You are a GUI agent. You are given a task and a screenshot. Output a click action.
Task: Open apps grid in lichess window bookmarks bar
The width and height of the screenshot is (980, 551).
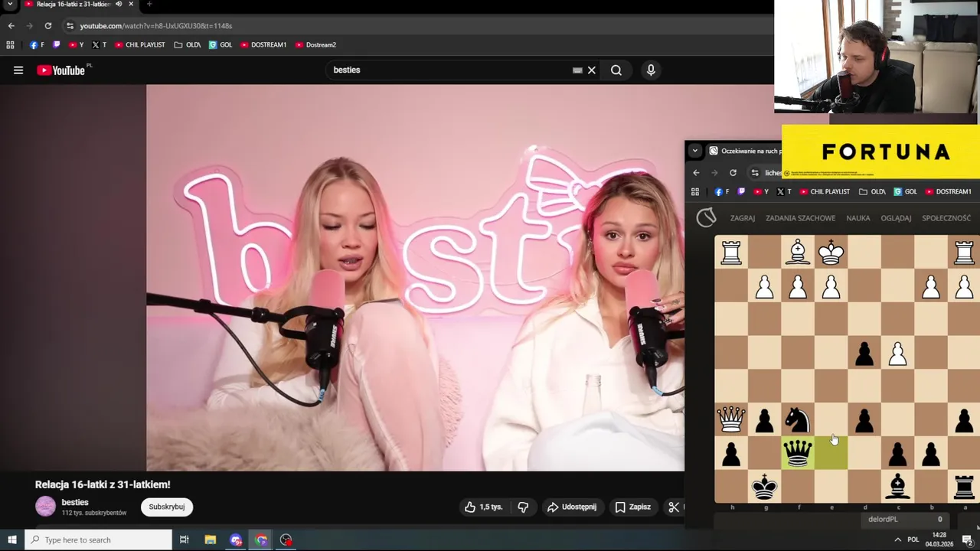695,192
